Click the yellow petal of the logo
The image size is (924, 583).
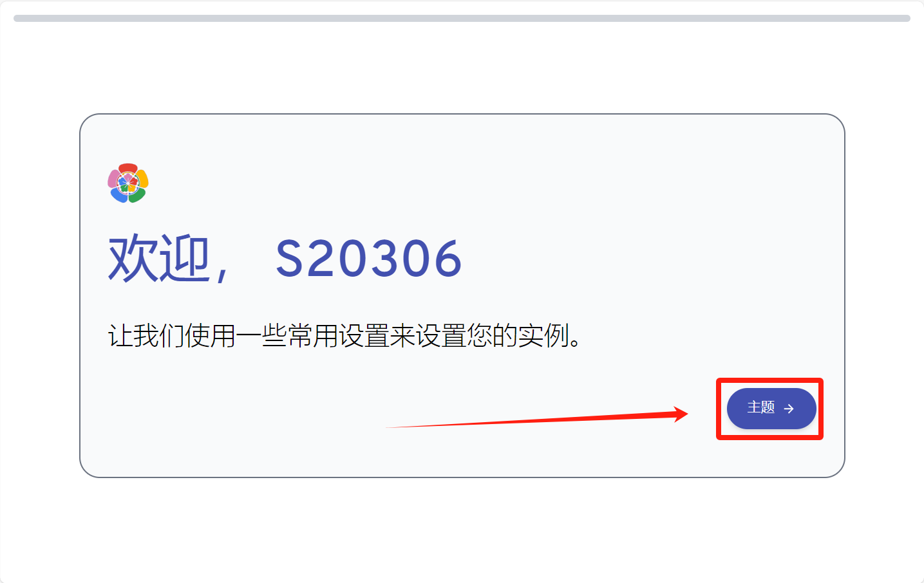click(x=143, y=178)
